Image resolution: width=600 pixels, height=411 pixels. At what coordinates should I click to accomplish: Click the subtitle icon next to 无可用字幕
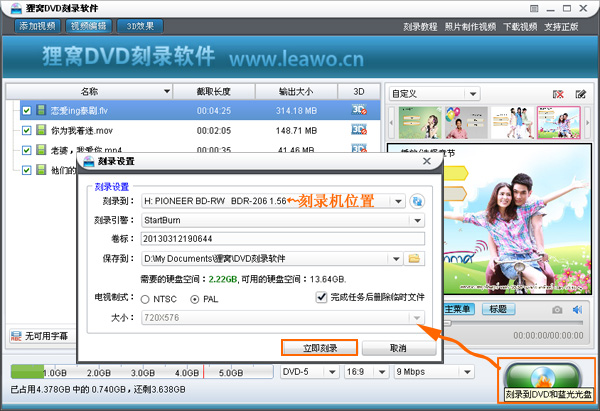[x=16, y=336]
